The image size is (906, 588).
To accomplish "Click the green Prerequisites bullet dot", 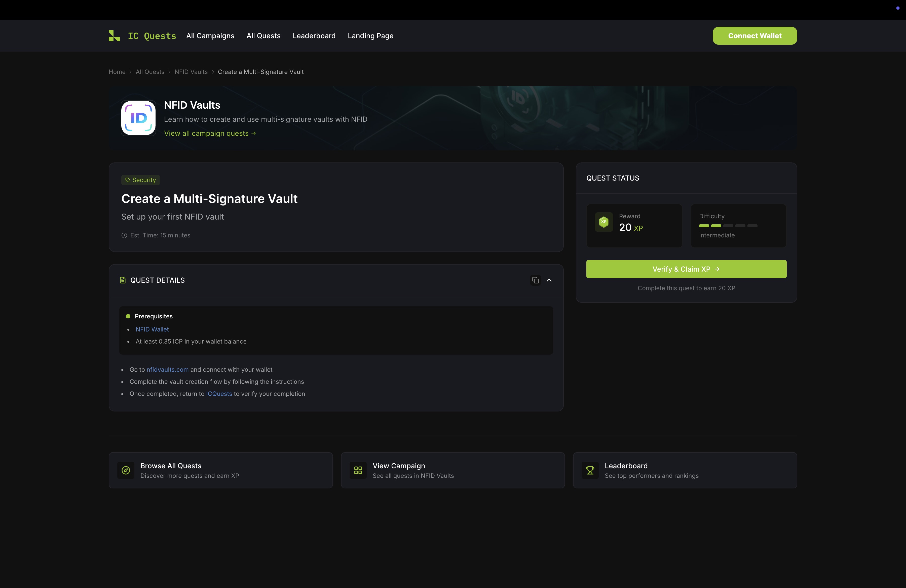I will (x=128, y=316).
